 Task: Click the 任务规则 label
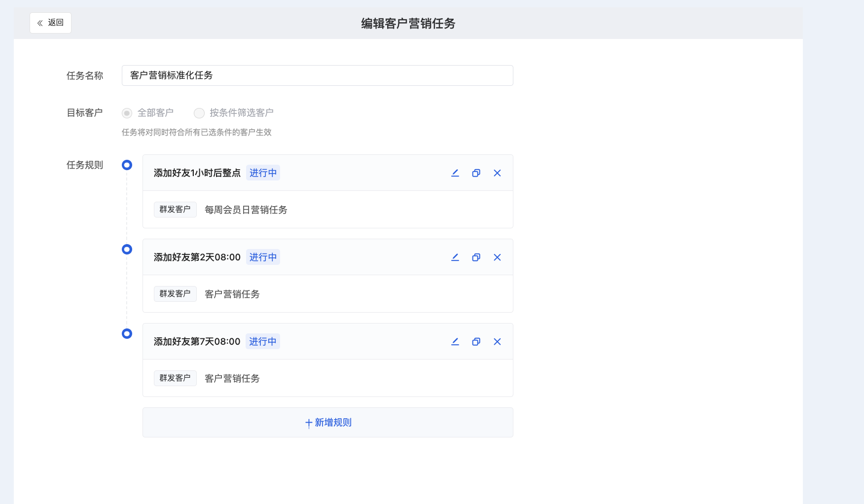point(84,165)
